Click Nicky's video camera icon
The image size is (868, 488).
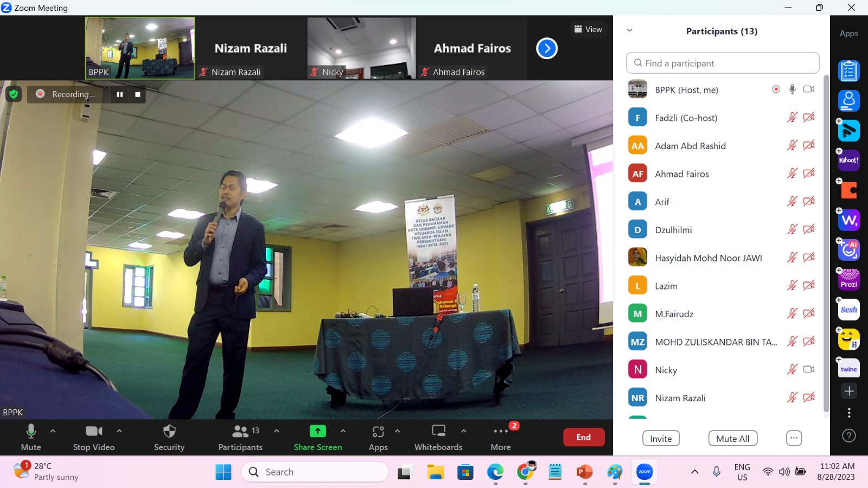(809, 369)
